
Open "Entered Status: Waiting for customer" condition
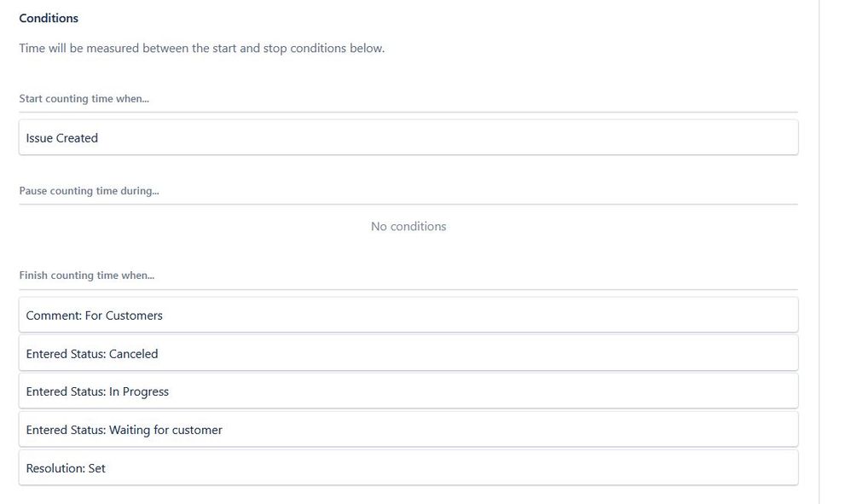(408, 429)
